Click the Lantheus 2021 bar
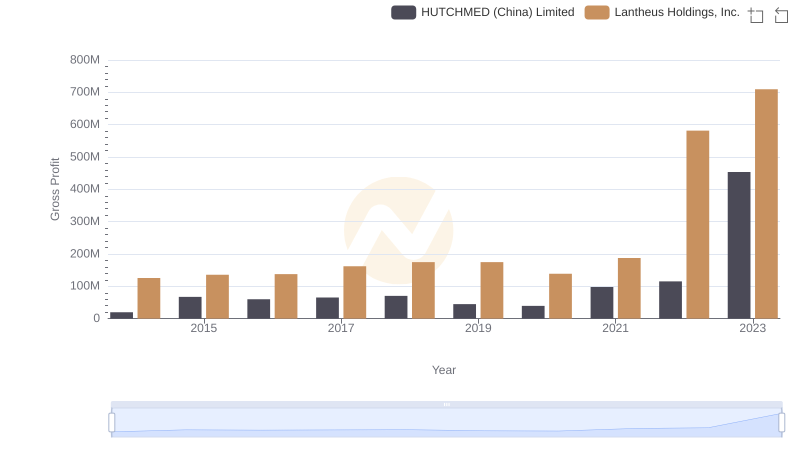 629,288
